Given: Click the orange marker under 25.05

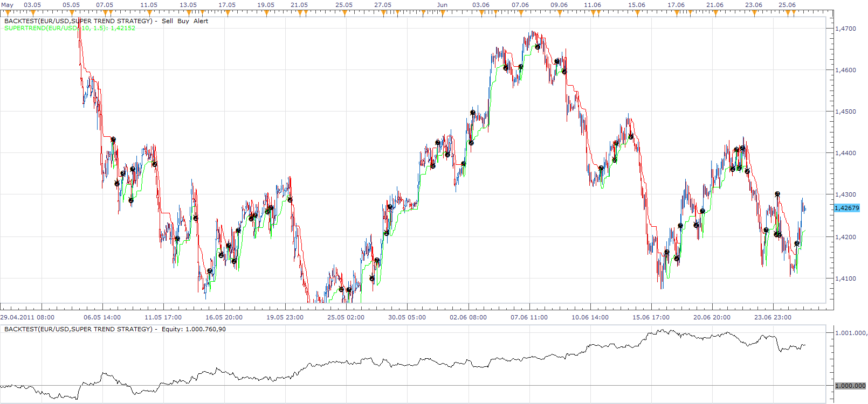Looking at the screenshot, I should 345,13.
